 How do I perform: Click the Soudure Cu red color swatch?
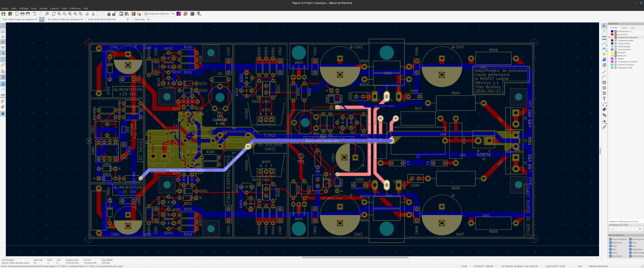click(x=612, y=34)
